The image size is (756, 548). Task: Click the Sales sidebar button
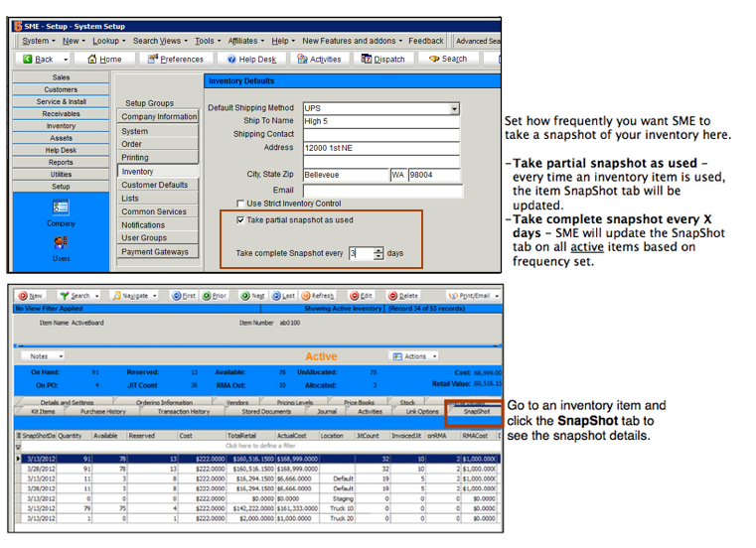coord(61,77)
